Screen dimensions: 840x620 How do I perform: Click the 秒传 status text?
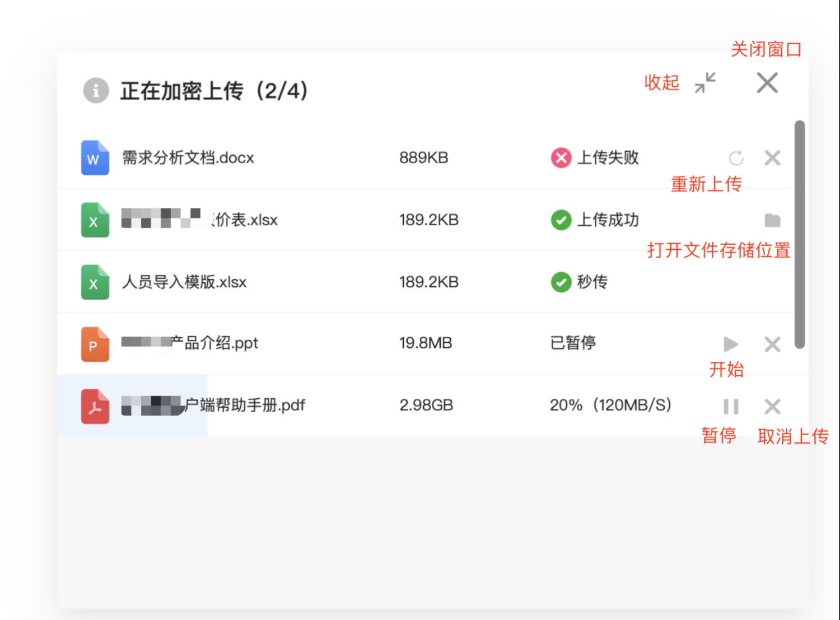(x=592, y=282)
